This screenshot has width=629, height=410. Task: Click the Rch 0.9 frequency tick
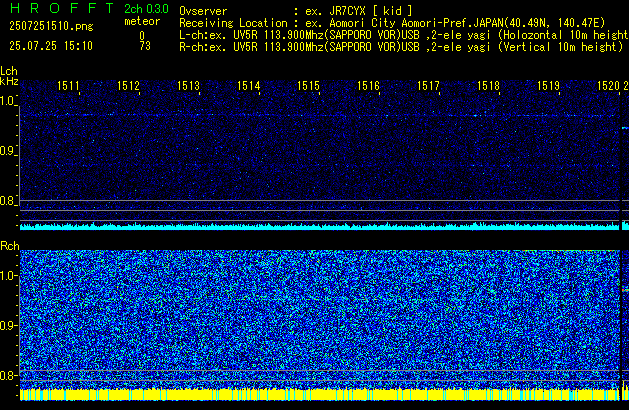[8, 325]
